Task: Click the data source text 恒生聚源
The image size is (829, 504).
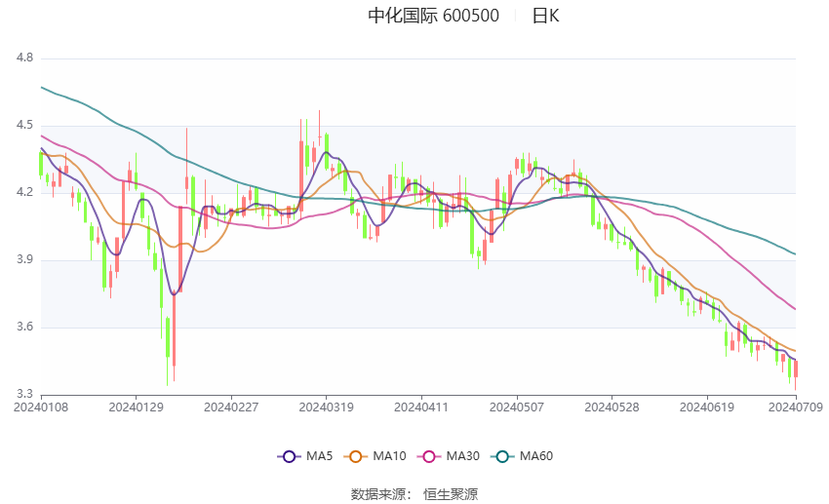Action: pyautogui.click(x=451, y=494)
